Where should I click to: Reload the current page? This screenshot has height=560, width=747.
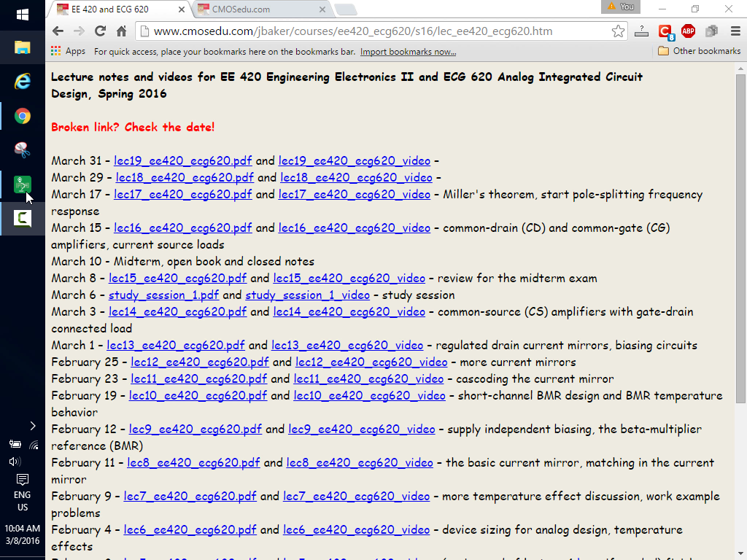point(100,31)
